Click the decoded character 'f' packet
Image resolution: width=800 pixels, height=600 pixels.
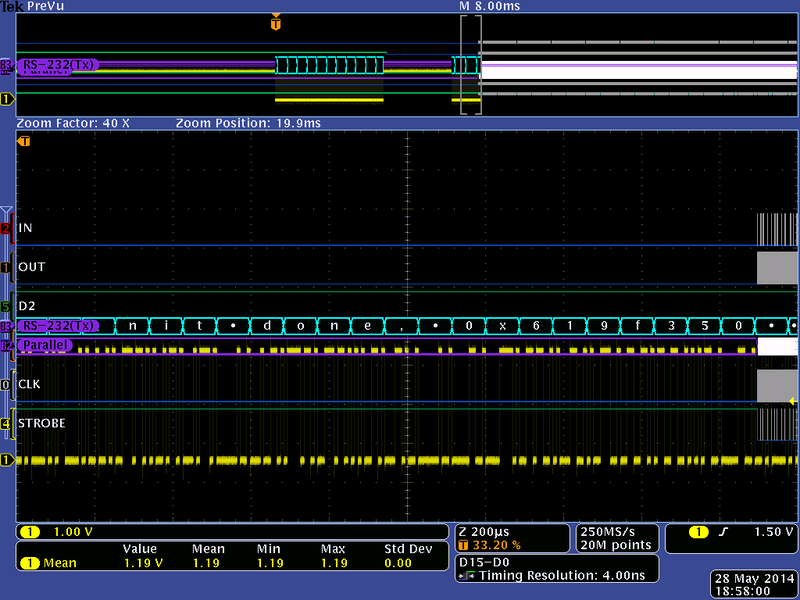(637, 326)
